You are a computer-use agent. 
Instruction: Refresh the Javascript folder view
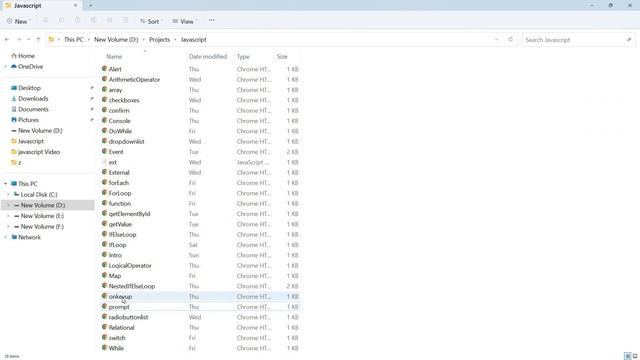coord(510,40)
